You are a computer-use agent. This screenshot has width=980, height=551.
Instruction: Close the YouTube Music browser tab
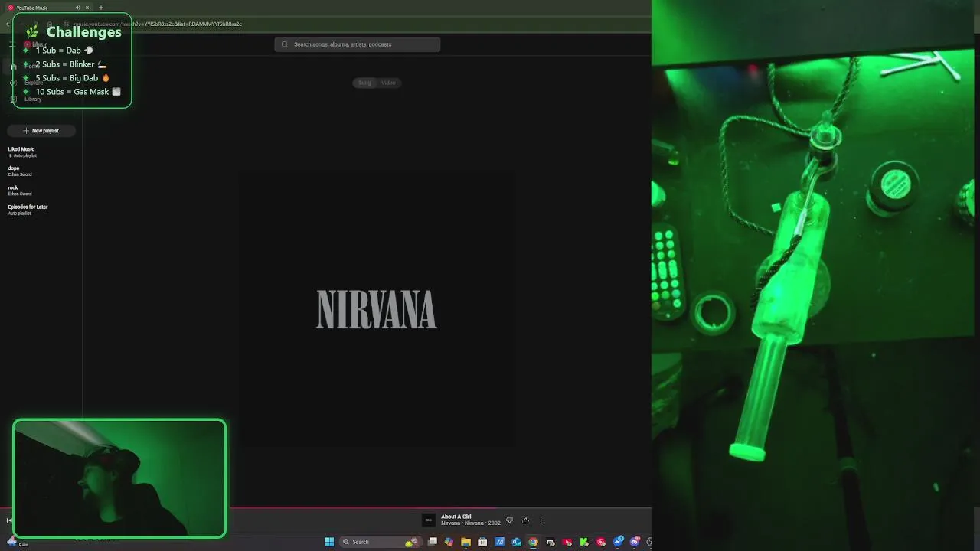87,8
